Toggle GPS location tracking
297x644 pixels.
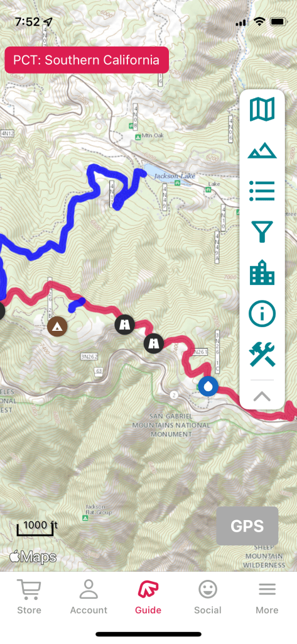[247, 526]
